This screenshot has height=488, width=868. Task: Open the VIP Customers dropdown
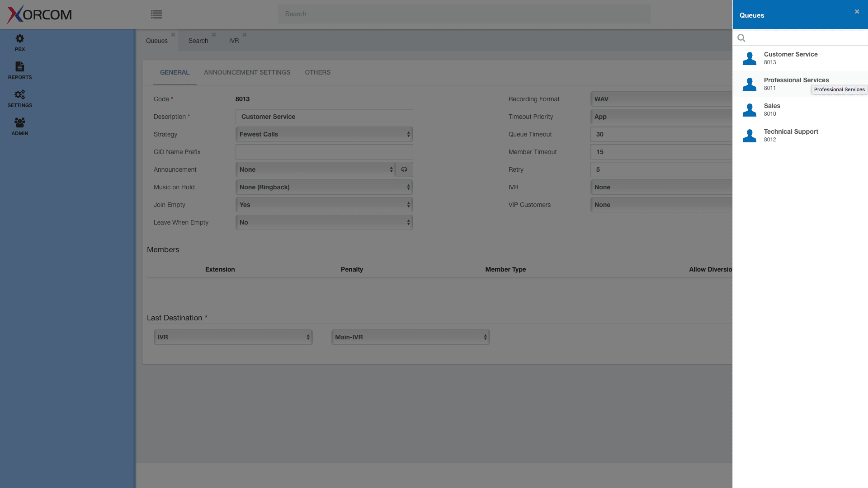[661, 205]
